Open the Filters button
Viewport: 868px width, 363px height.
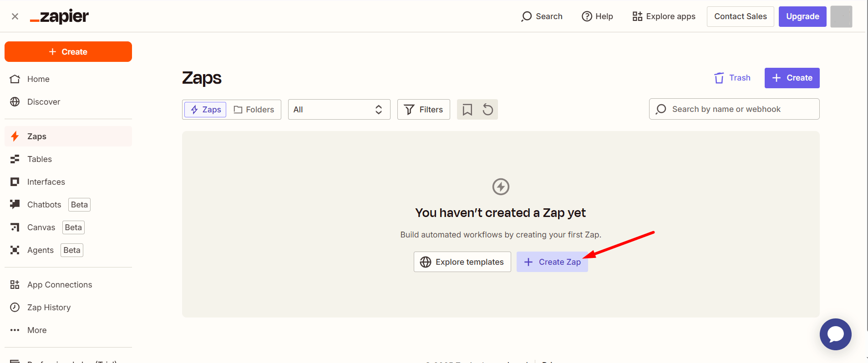point(424,110)
